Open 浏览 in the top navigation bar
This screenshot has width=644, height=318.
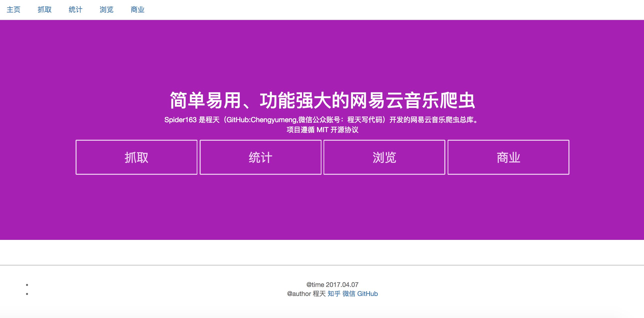(x=107, y=10)
